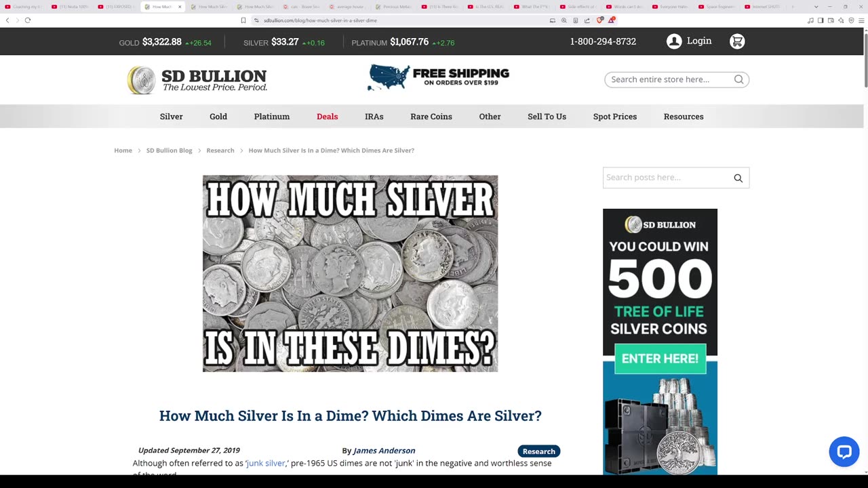
Task: Open the Other navigation menu
Action: [490, 117]
